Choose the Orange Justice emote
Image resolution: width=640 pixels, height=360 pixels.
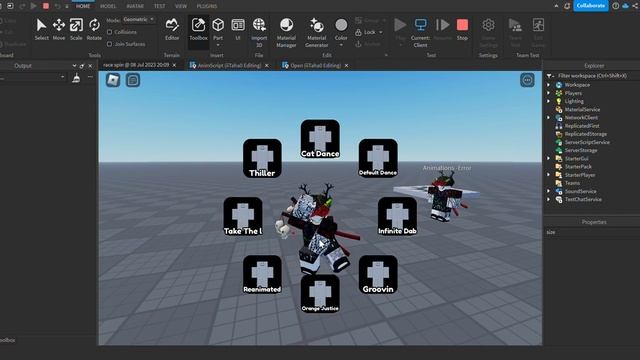(x=320, y=294)
